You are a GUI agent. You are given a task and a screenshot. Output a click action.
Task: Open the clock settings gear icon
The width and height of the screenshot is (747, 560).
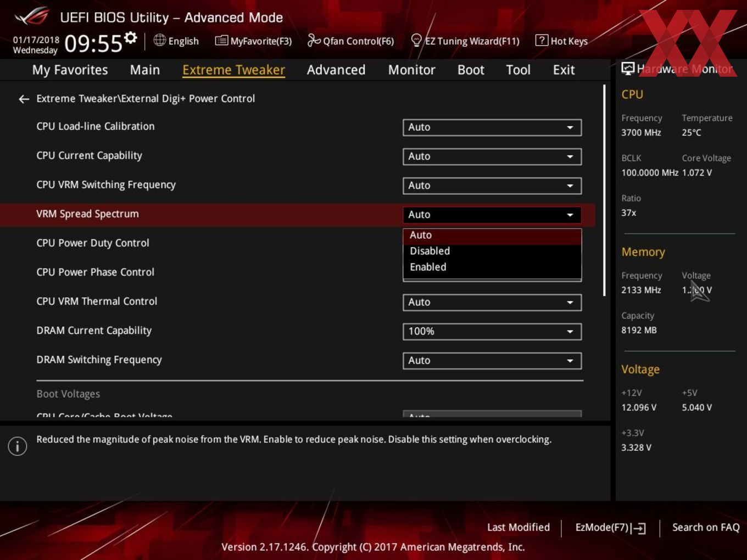coord(130,38)
